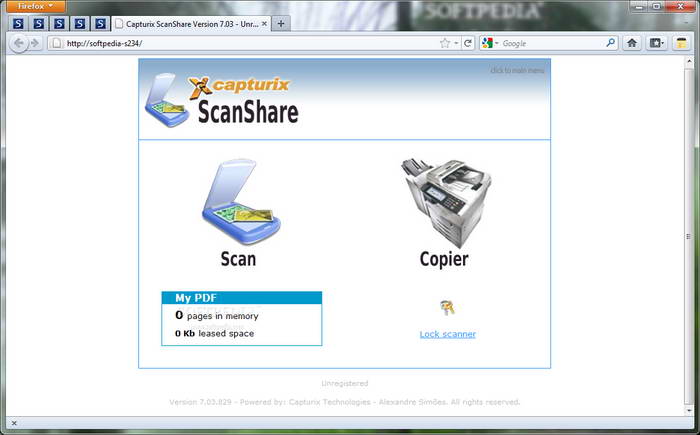Select the third pinned S tab
Viewport: 700px width, 435px height.
(x=59, y=24)
